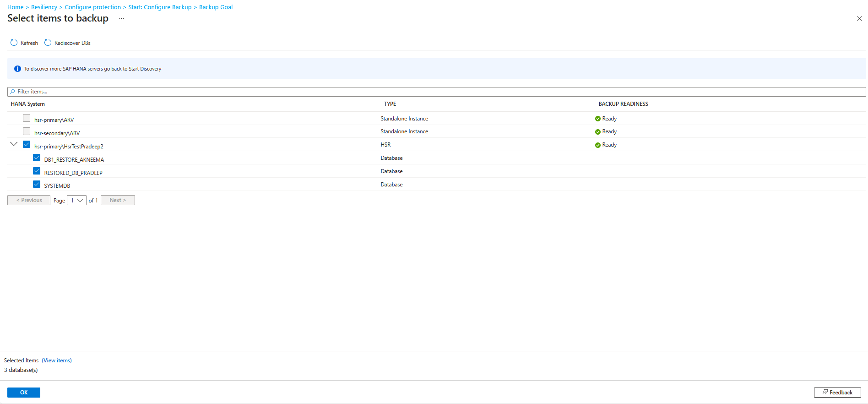Click the Next page button
868x404 pixels.
[118, 200]
